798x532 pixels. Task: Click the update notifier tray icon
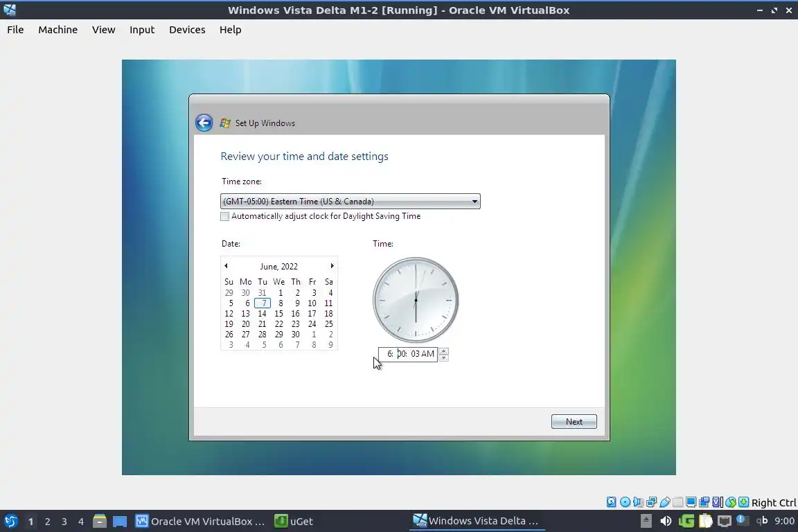pos(741,520)
